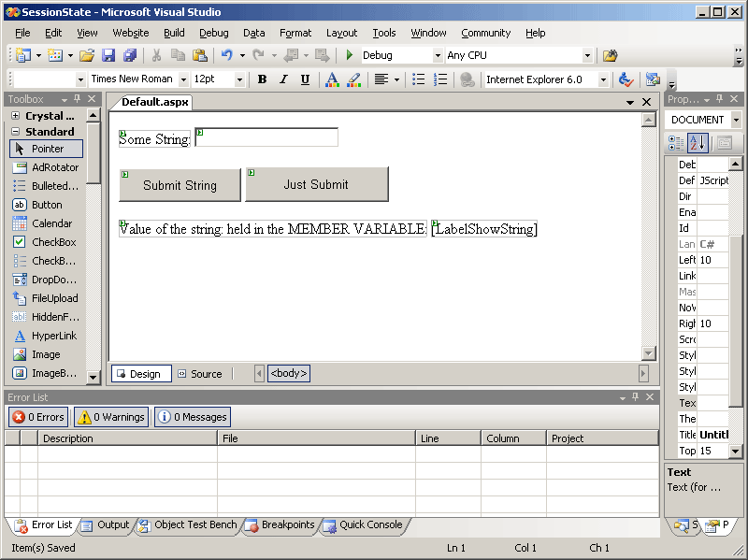The image size is (748, 560).
Task: Click the Open File folder icon
Action: 86,56
